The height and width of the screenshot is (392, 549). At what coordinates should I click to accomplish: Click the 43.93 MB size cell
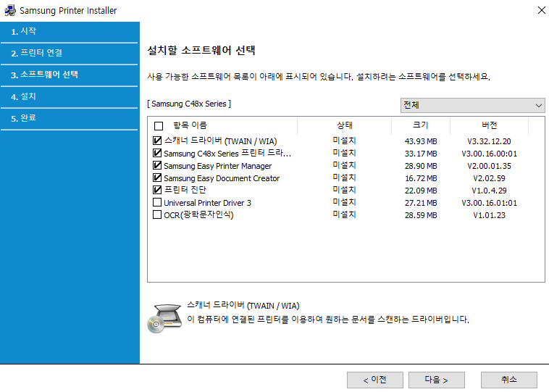(421, 141)
